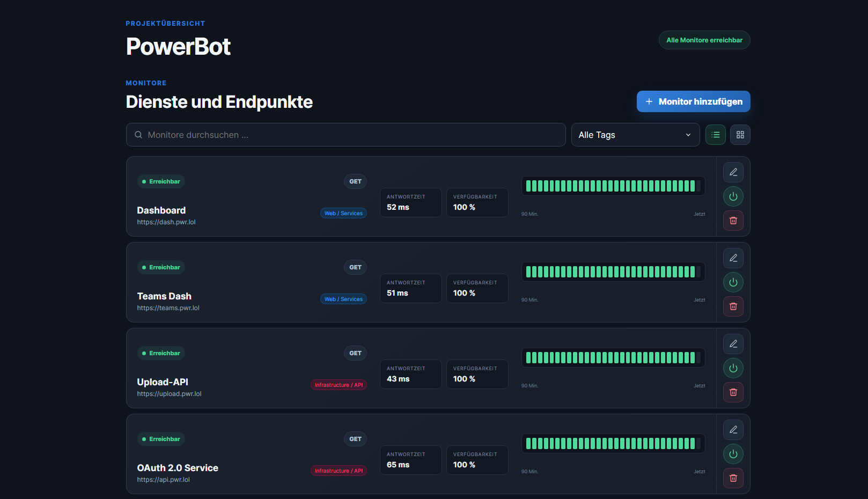Click the https://upload.pwr.lol URL
The width and height of the screenshot is (868, 499).
169,394
